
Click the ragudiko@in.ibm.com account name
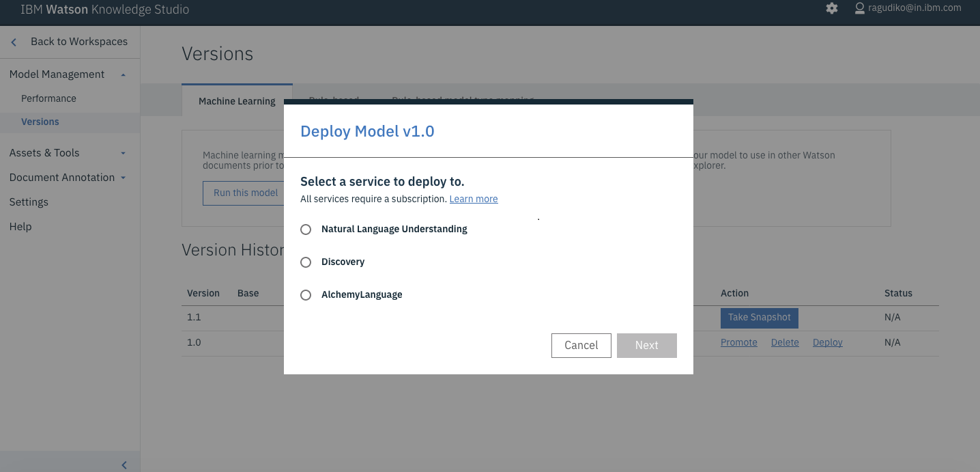914,8
